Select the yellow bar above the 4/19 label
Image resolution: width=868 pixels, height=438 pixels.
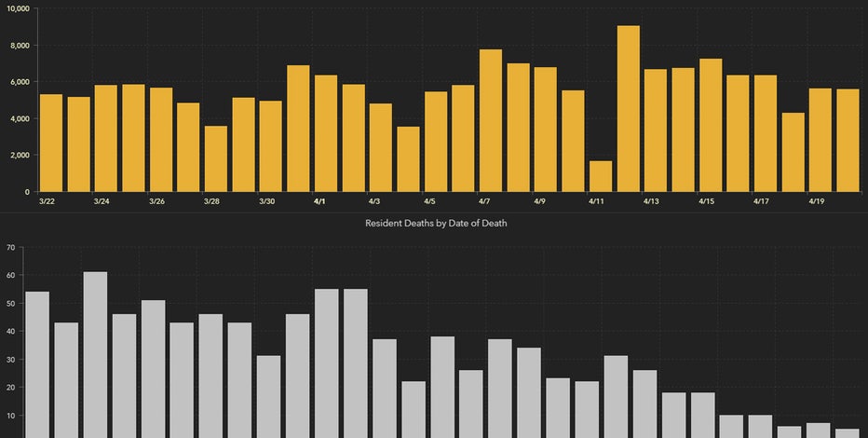coord(821,140)
